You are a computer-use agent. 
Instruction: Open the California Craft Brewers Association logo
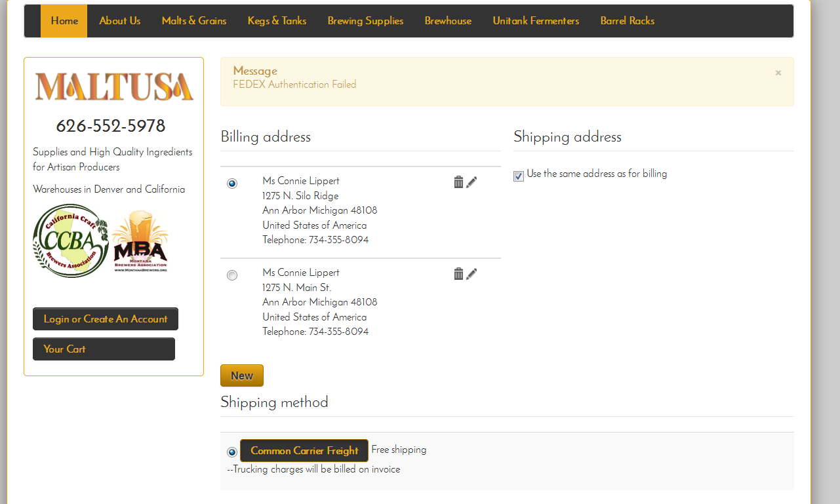70,241
